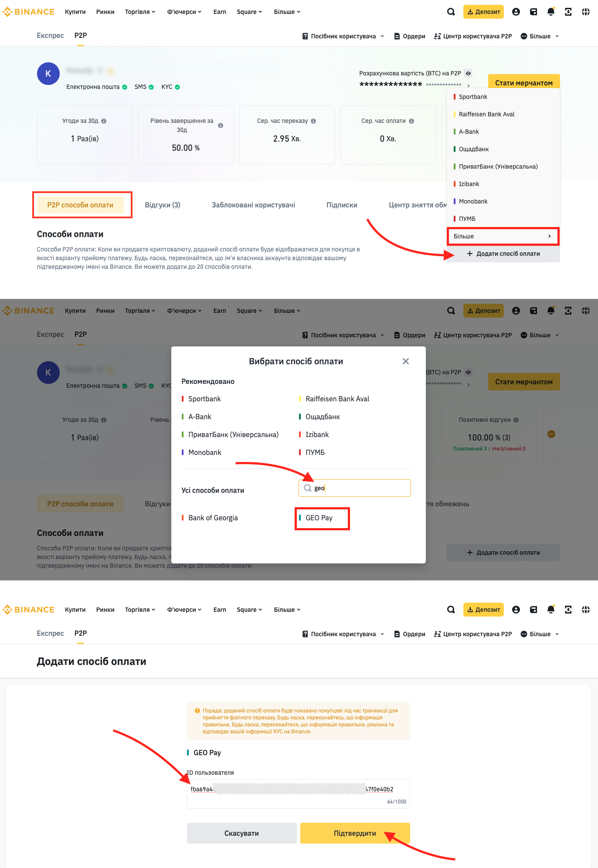This screenshot has height=868, width=598.
Task: Click the Підтвердити button
Action: 355,833
